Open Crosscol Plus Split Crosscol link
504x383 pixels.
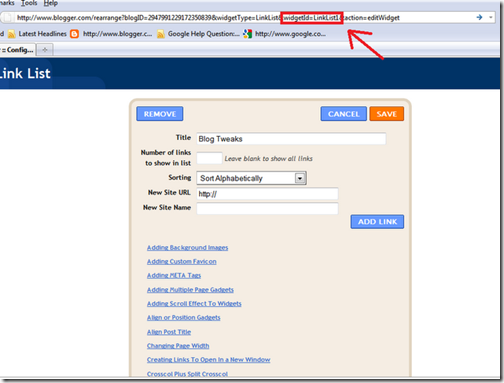click(x=187, y=374)
